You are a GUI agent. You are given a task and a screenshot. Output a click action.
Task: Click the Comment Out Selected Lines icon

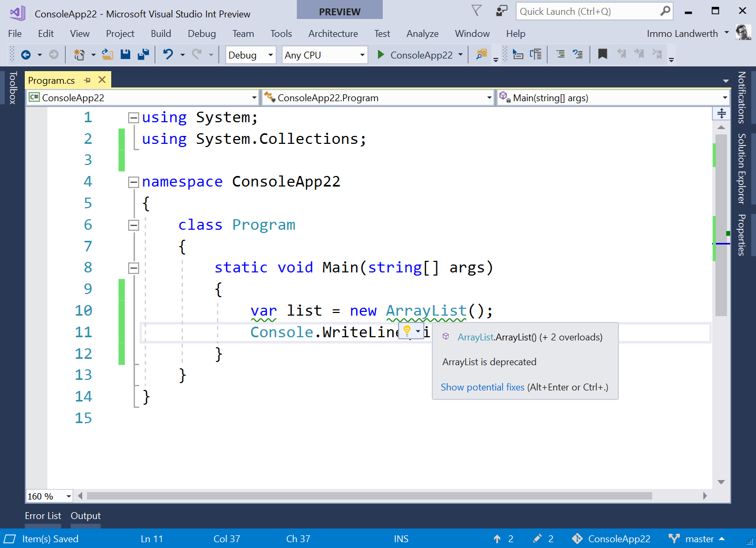coord(560,54)
